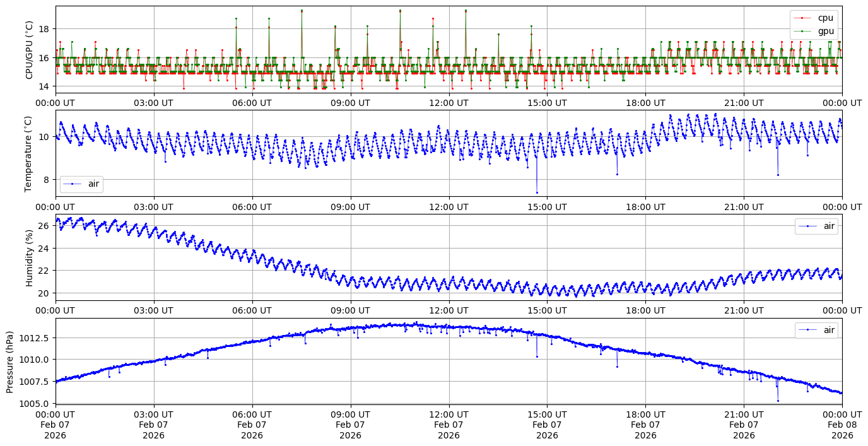Click the red cpu legend line marker
Screen dimensions: 868x446
(x=804, y=18)
